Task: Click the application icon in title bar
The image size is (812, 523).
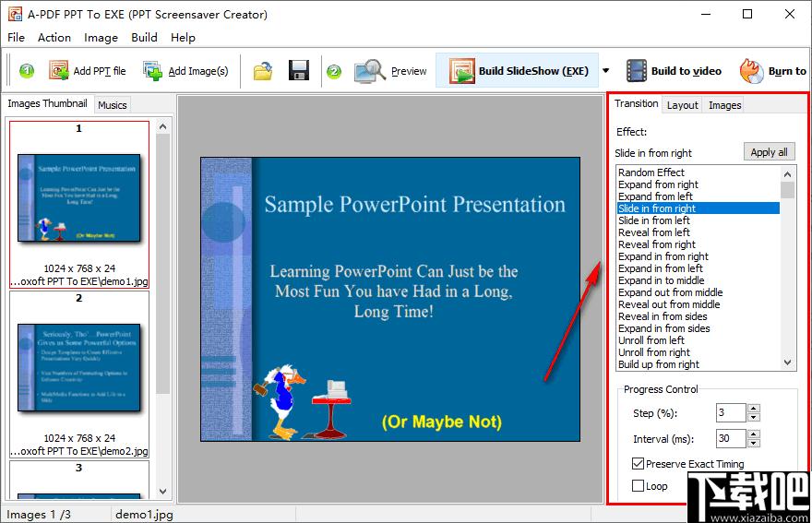Action: (x=15, y=14)
